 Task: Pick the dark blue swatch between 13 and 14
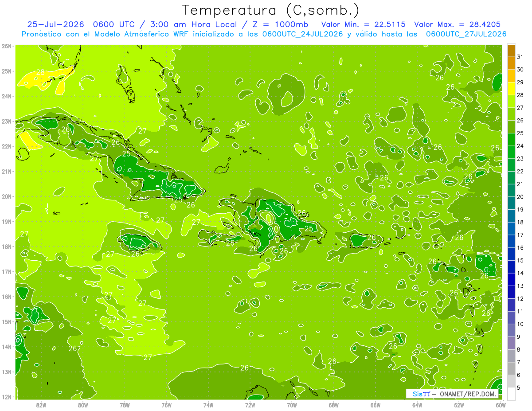tap(512, 279)
